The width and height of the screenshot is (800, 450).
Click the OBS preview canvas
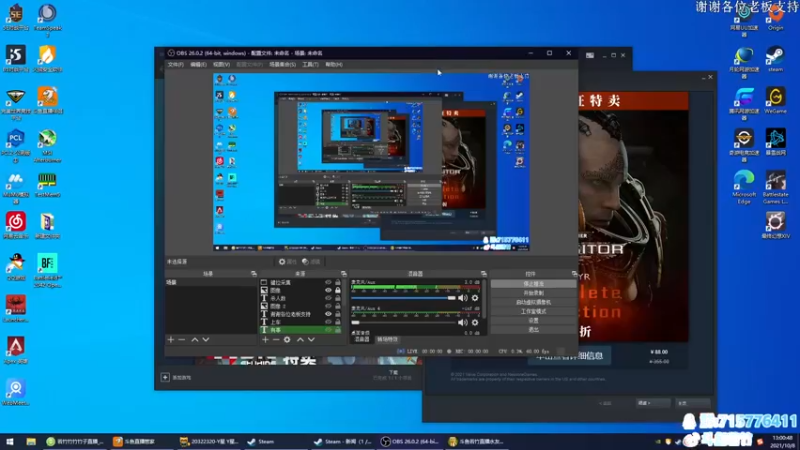click(x=371, y=162)
